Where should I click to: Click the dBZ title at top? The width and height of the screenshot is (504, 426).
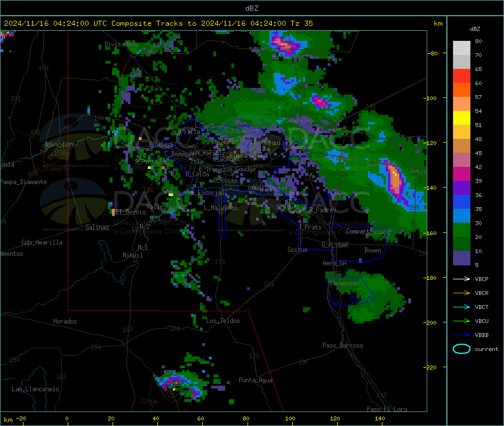click(x=251, y=8)
